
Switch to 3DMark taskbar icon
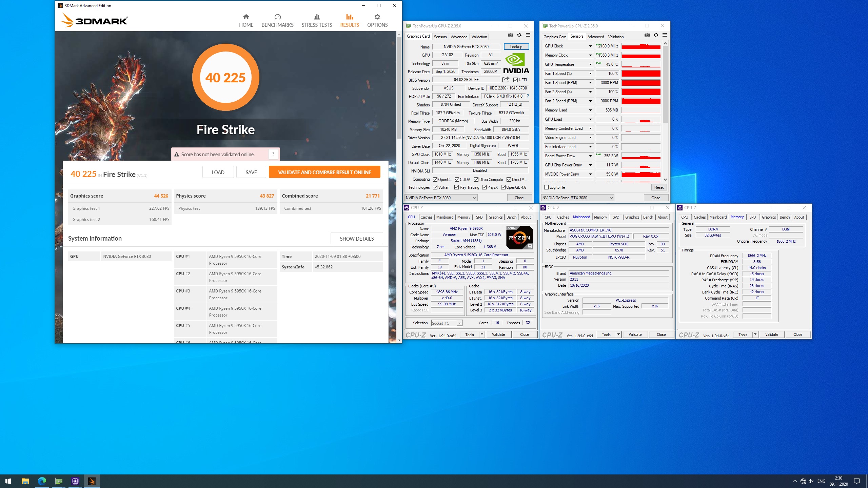[92, 481]
